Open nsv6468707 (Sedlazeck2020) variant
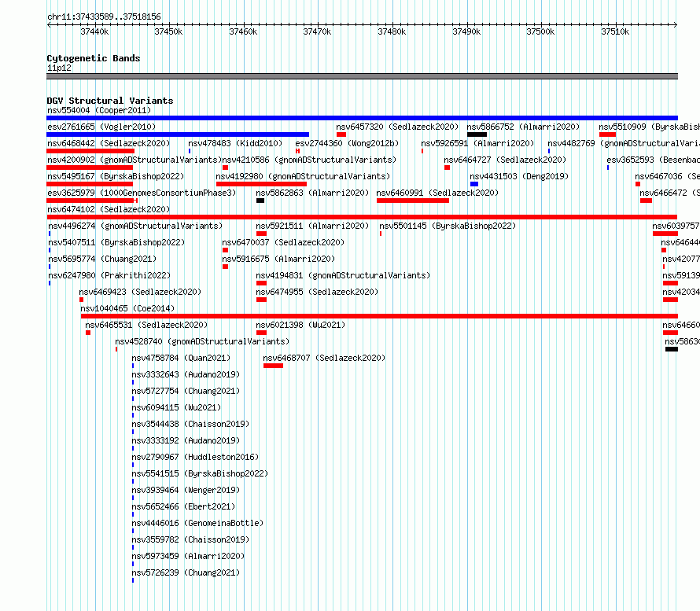Image resolution: width=700 pixels, height=611 pixels. pos(324,358)
